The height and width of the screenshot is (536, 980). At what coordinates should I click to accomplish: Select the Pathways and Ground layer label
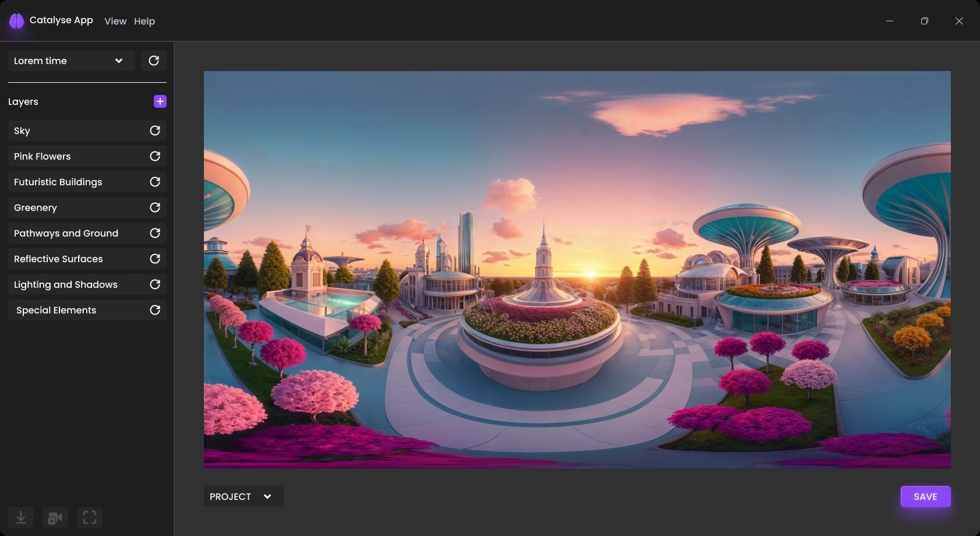coord(66,233)
